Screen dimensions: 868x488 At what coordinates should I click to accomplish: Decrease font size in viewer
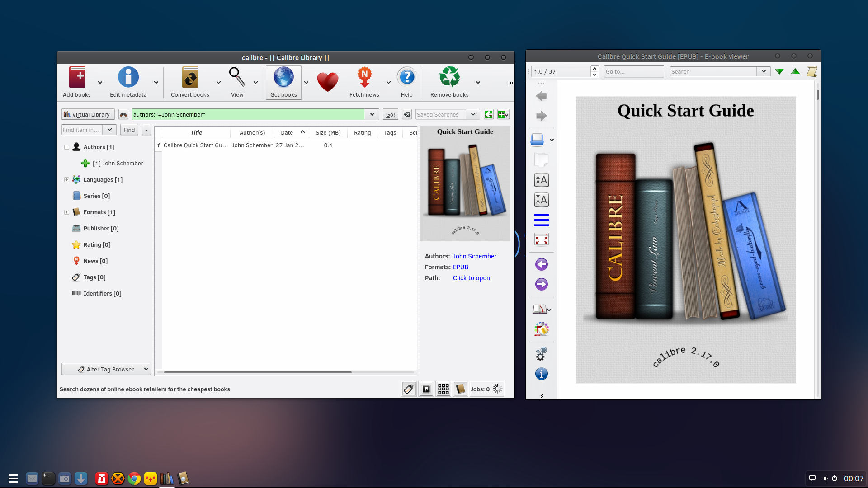541,200
